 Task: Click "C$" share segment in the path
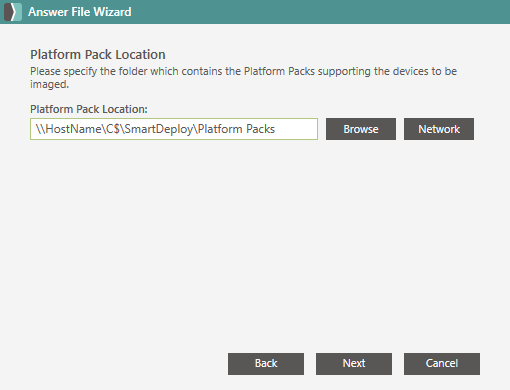pos(113,129)
